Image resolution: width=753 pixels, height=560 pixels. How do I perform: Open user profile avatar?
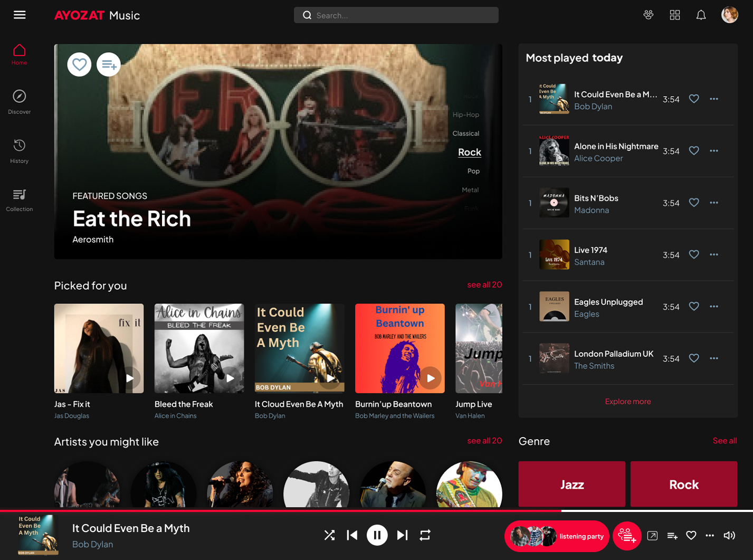730,15
